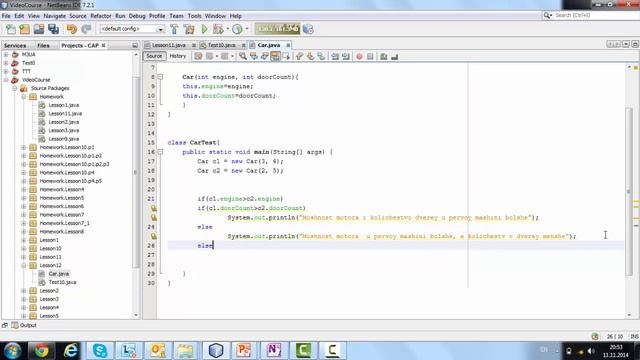
Task: Switch the editor to History view
Action: (178, 56)
